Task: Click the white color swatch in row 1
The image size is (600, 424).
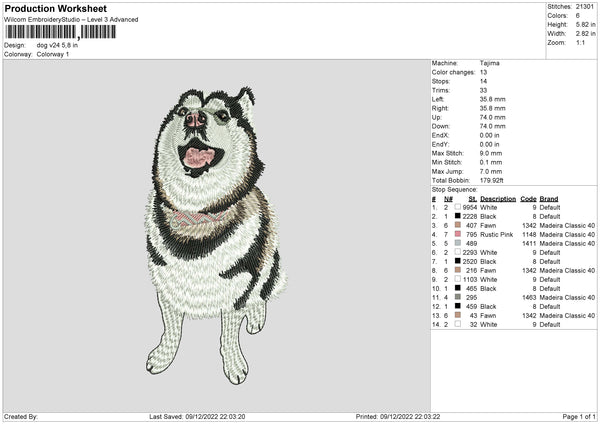Action: click(458, 207)
